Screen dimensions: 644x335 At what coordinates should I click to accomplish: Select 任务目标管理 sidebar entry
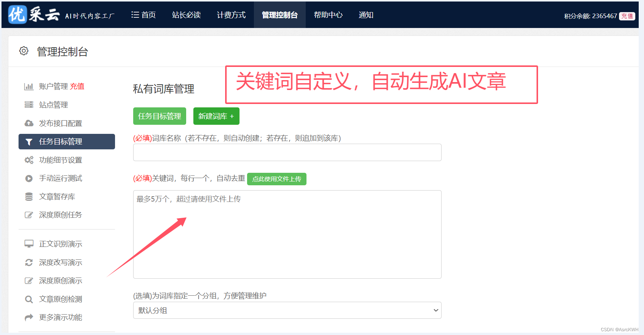[x=67, y=141]
